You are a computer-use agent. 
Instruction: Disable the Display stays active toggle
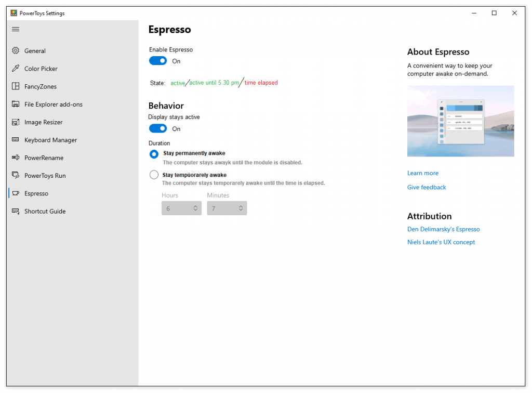click(x=158, y=128)
